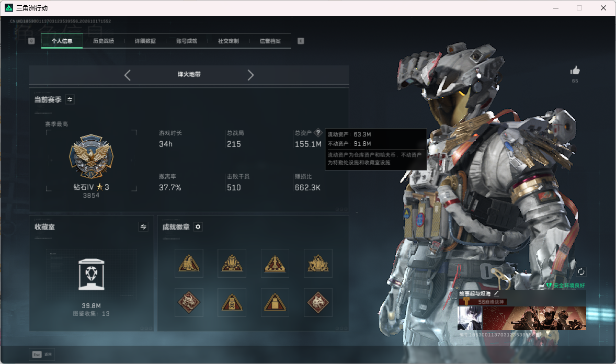Open the 社交定制 tab
This screenshot has width=616, height=364.
[x=228, y=41]
